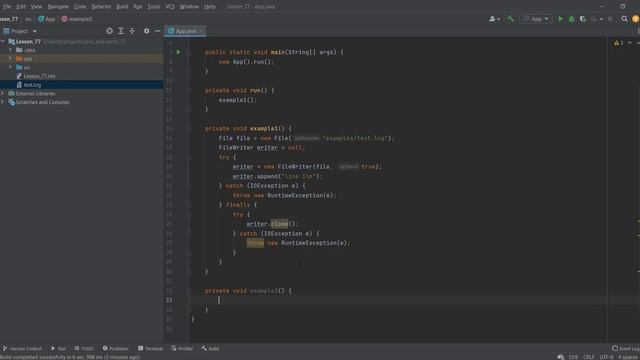Collapse the Lesson_77 project root node
This screenshot has height=360, width=640.
(3, 42)
